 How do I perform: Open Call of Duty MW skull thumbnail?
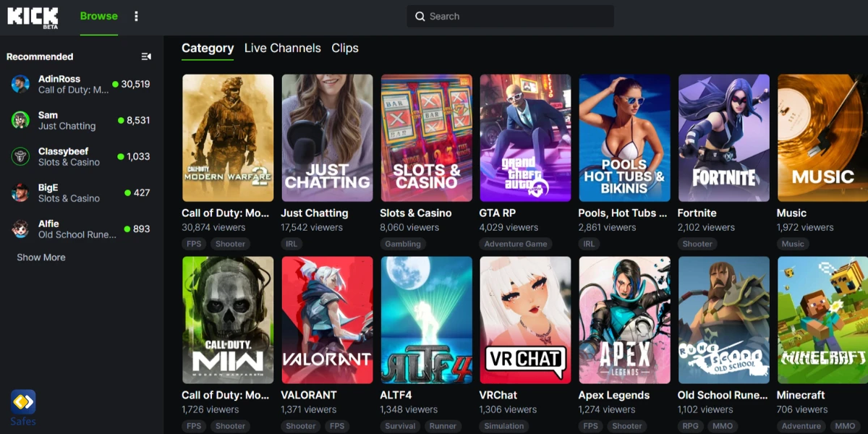tap(228, 320)
